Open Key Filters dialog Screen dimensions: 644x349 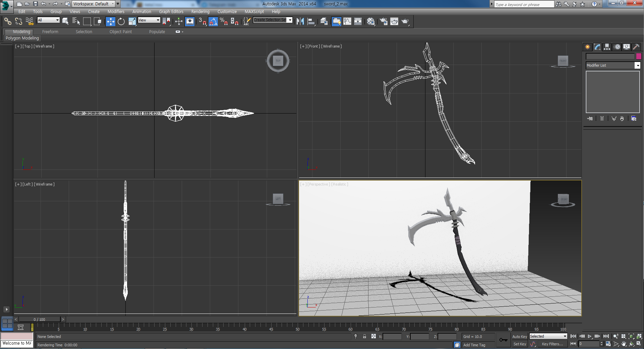pyautogui.click(x=552, y=344)
